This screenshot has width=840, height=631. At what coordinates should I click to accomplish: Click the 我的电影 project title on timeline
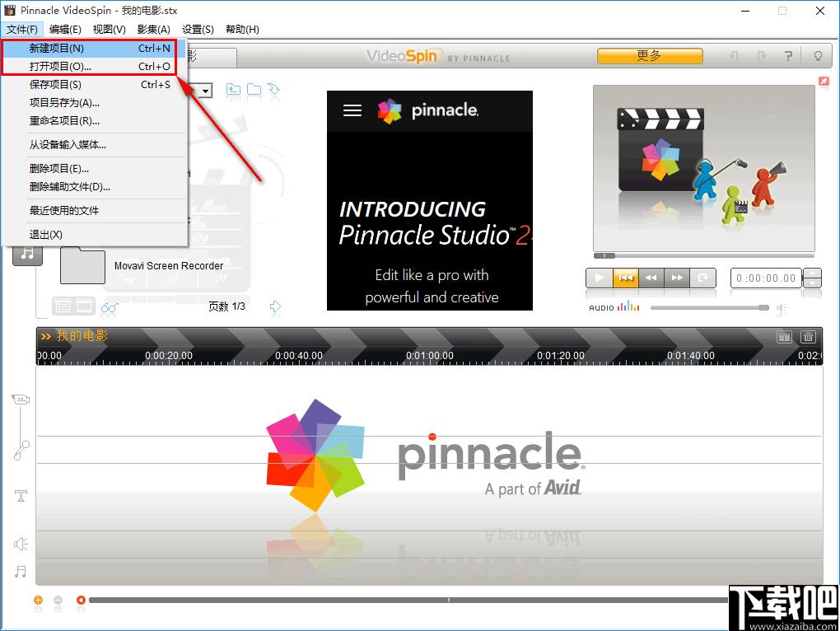pyautogui.click(x=82, y=336)
